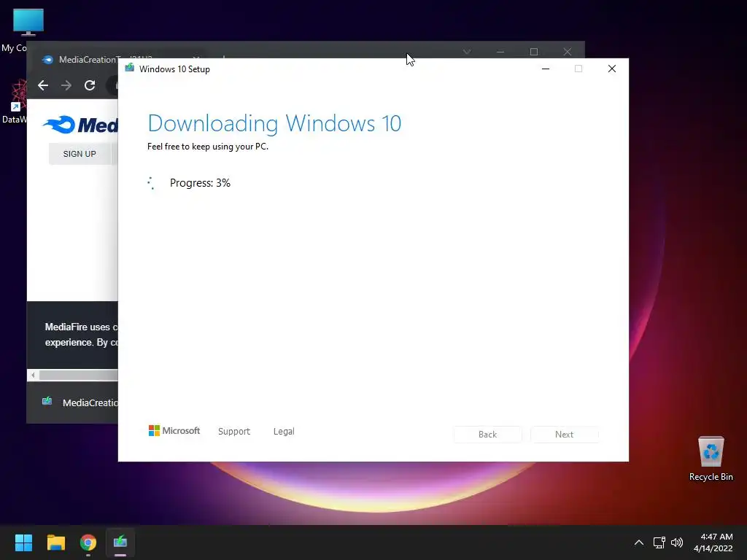Click the 'Progress: 3%' text

(x=200, y=183)
